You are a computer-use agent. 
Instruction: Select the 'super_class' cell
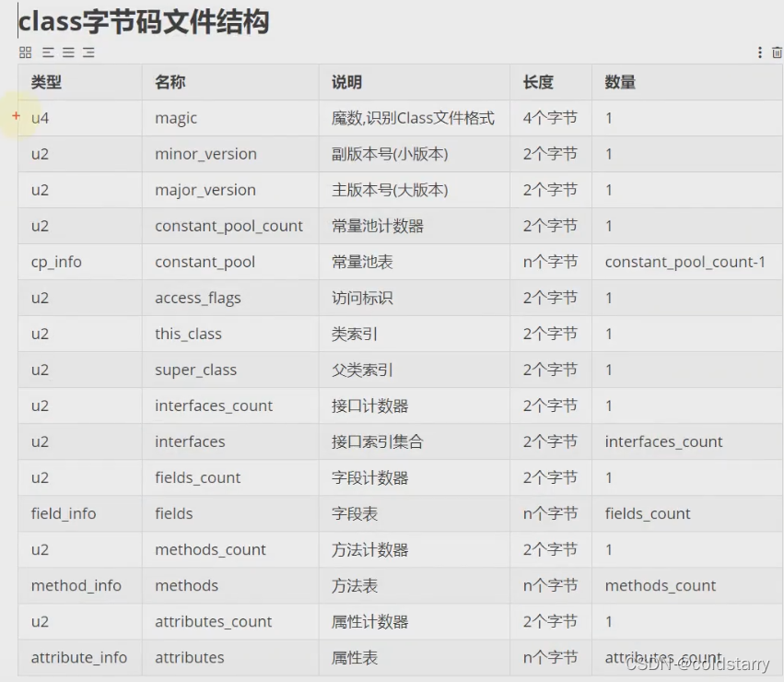196,370
